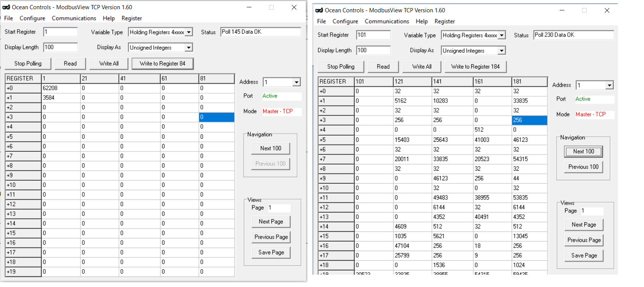644x287 pixels.
Task: Click Save Page in the right window
Action: [584, 255]
